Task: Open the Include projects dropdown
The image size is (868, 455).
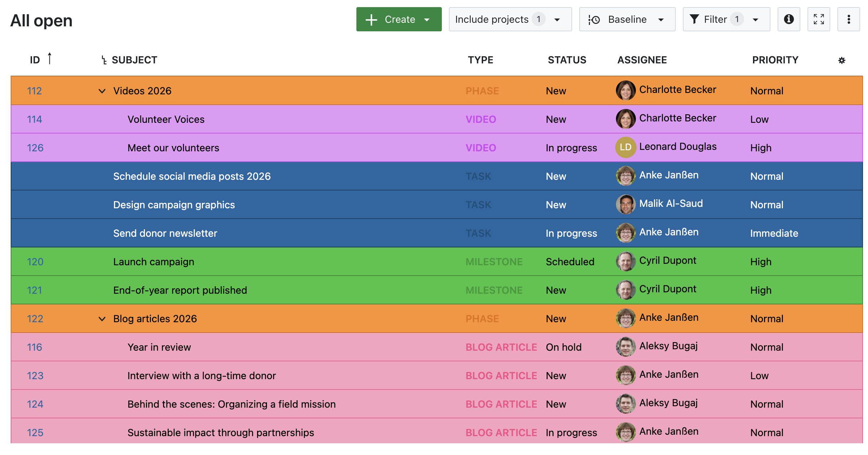Action: tap(558, 20)
